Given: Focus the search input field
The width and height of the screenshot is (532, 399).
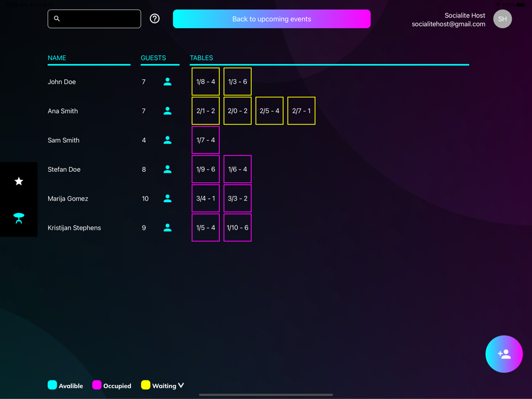Looking at the screenshot, I should click(94, 19).
